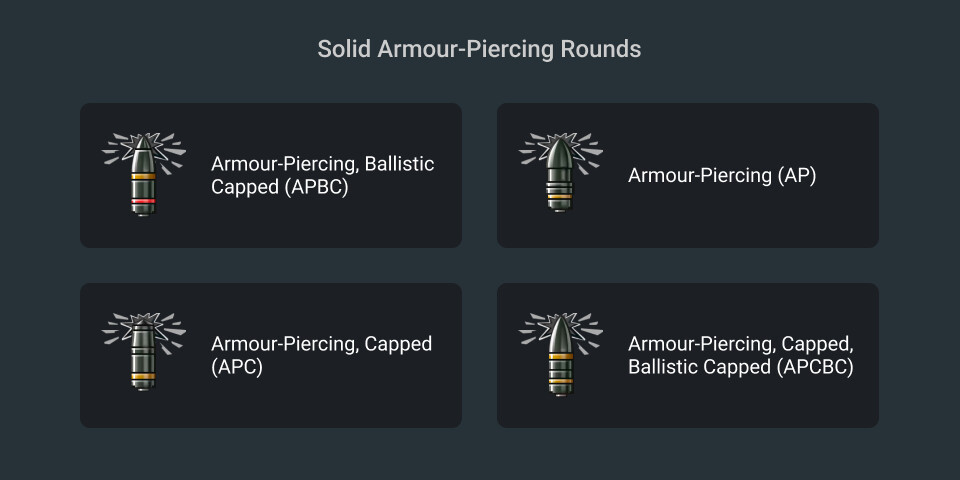Open the 'Armour-Piercing, Ballistic Capped' label
The height and width of the screenshot is (480, 960).
pyautogui.click(x=322, y=164)
